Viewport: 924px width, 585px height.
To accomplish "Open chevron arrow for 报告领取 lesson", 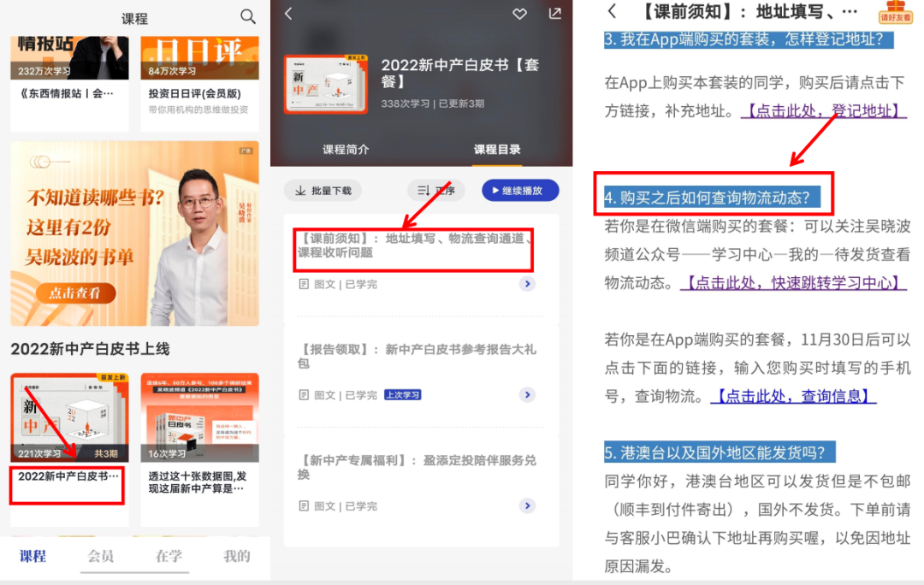I will [527, 395].
